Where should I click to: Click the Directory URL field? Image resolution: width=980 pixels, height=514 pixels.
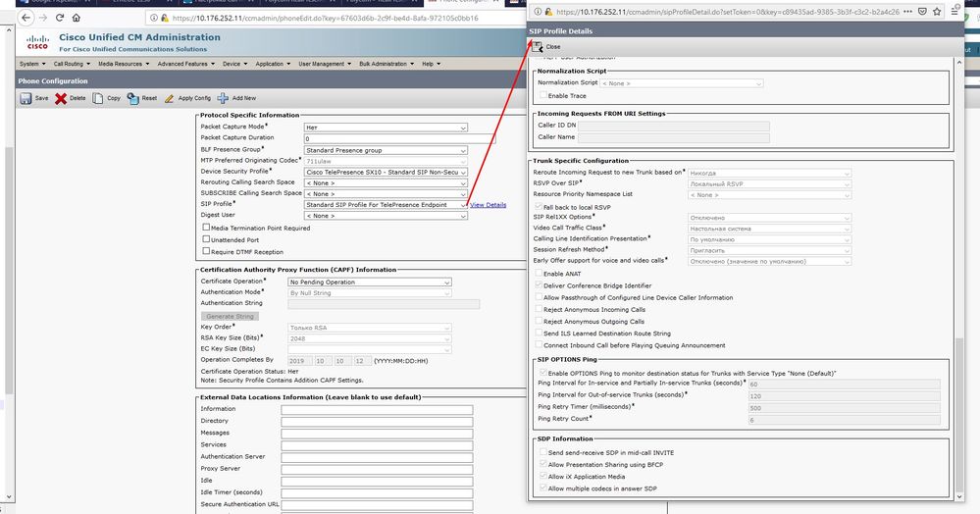[x=377, y=422]
